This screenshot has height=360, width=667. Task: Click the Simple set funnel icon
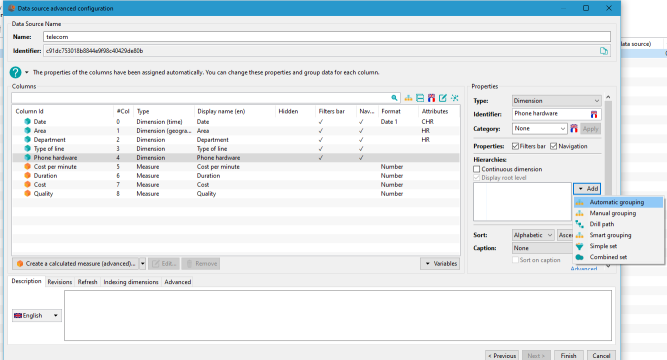click(x=579, y=246)
